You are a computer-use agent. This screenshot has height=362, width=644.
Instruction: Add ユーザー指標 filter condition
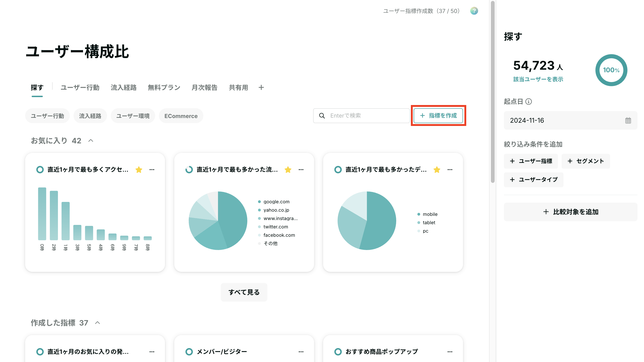coord(531,161)
